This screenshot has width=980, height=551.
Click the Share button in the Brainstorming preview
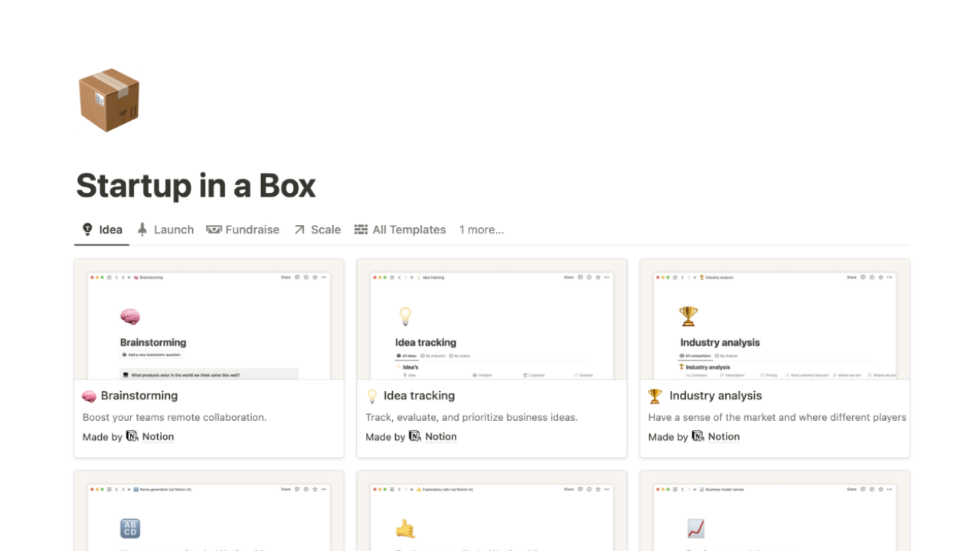point(286,277)
